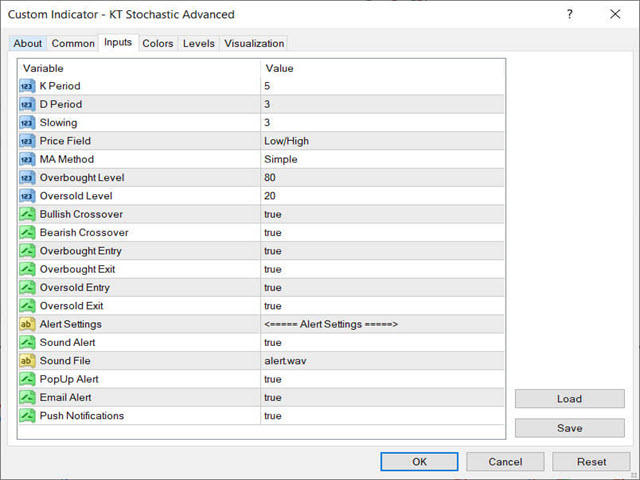Viewport: 640px width, 480px height.
Task: Select the Sound Alert variable name
Action: click(67, 343)
